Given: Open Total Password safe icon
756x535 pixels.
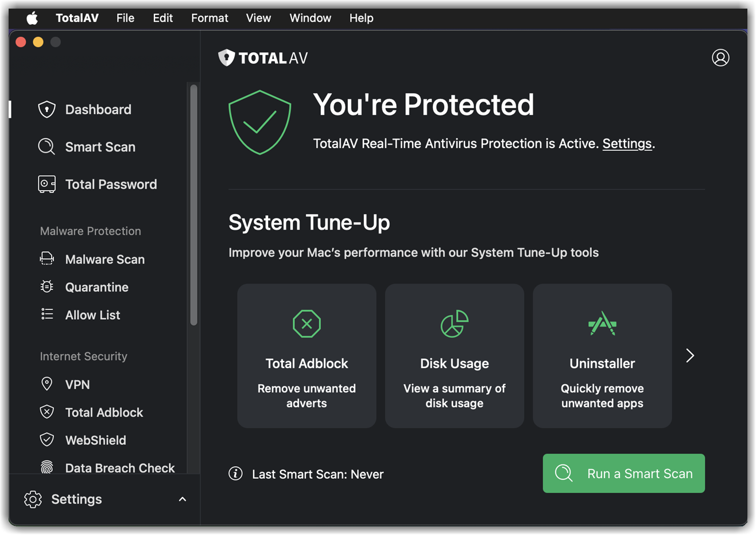Looking at the screenshot, I should [x=46, y=184].
